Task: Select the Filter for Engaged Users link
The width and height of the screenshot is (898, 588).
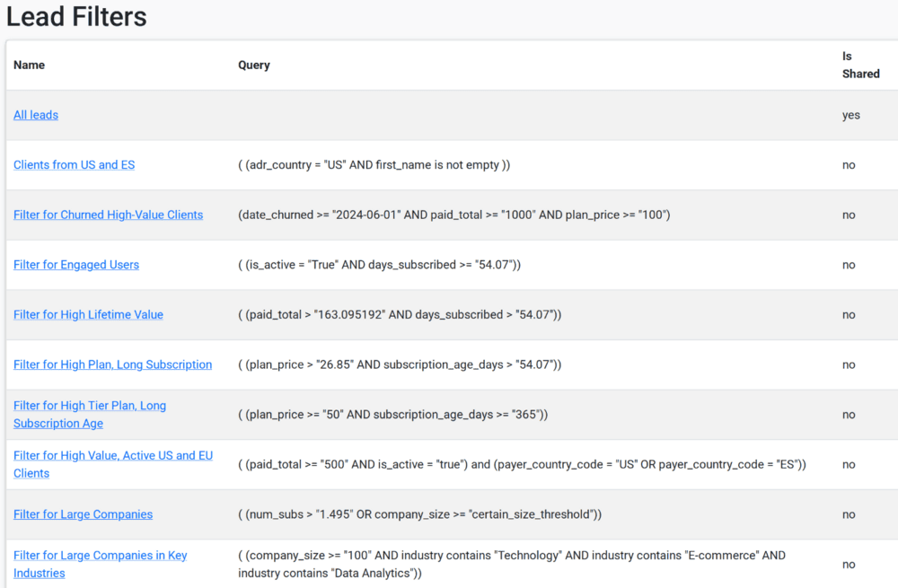Action: pyautogui.click(x=76, y=265)
